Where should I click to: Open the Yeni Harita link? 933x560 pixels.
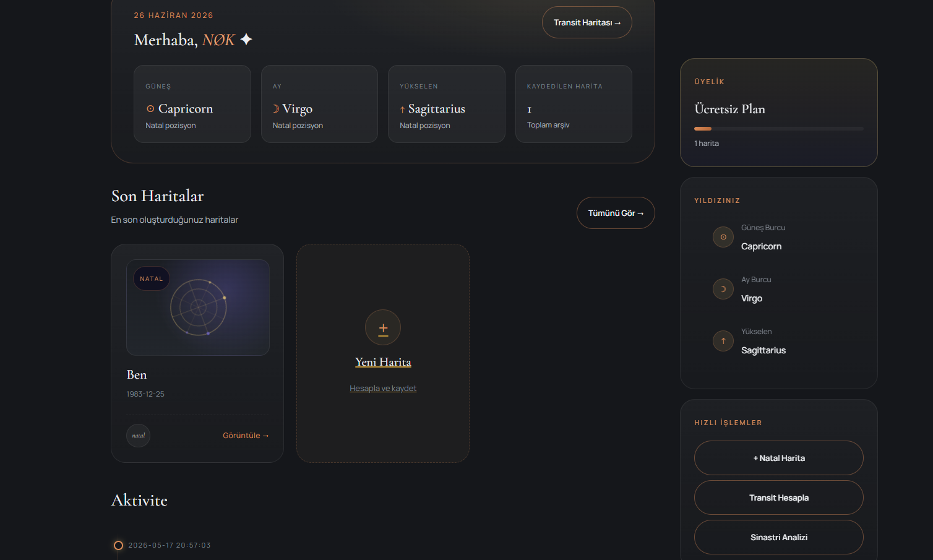383,362
